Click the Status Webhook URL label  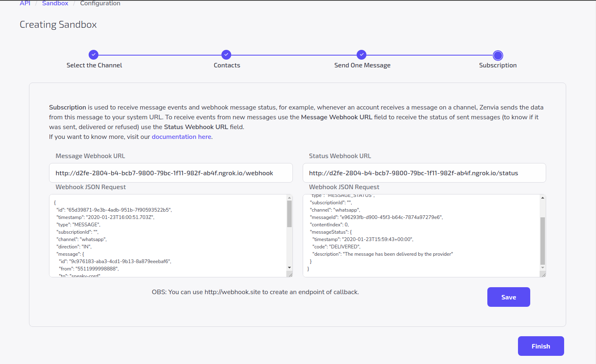pyautogui.click(x=340, y=156)
